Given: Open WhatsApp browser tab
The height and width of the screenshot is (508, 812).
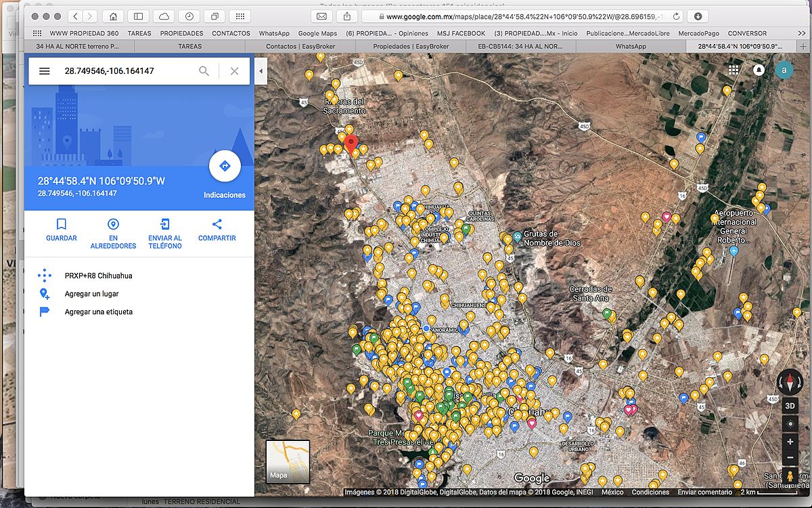Looking at the screenshot, I should (630, 47).
